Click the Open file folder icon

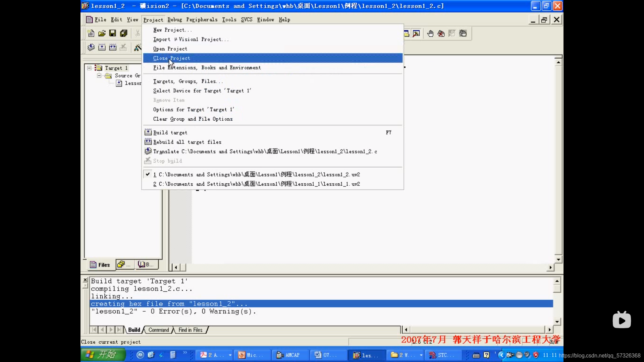pos(102,33)
